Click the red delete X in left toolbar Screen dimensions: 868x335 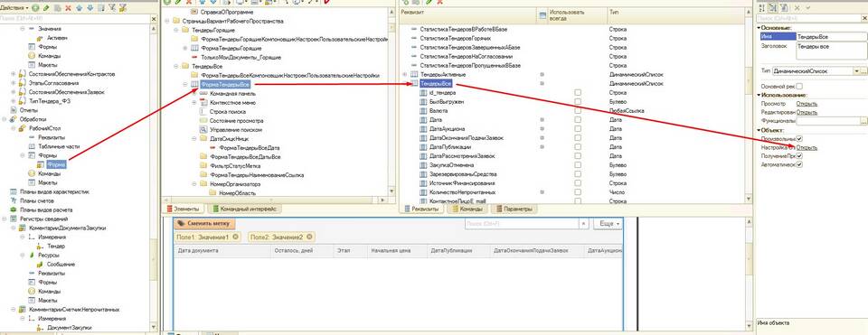pyautogui.click(x=68, y=9)
